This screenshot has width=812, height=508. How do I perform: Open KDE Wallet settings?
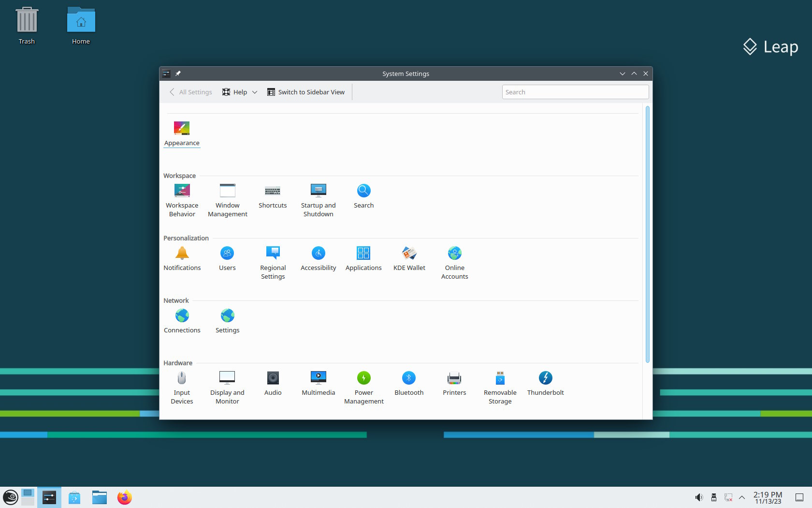(409, 259)
